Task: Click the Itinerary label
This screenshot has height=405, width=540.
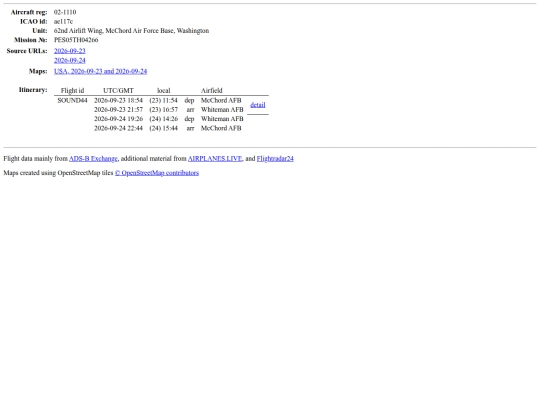Action: tap(33, 90)
